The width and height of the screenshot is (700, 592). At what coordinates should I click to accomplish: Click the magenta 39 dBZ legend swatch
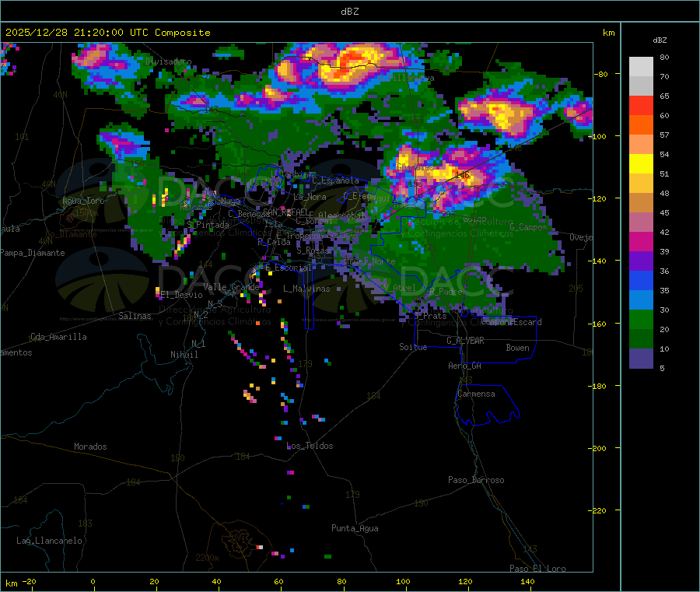(x=641, y=241)
